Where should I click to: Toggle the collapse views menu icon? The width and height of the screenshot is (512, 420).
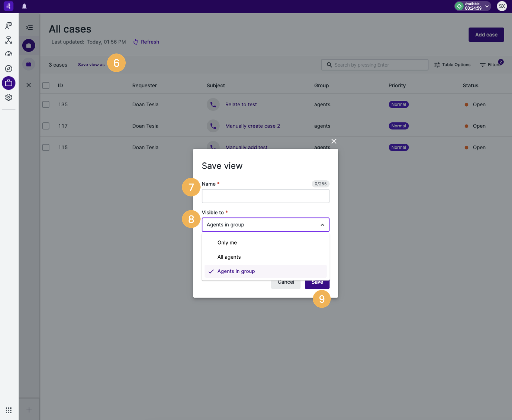pyautogui.click(x=29, y=28)
